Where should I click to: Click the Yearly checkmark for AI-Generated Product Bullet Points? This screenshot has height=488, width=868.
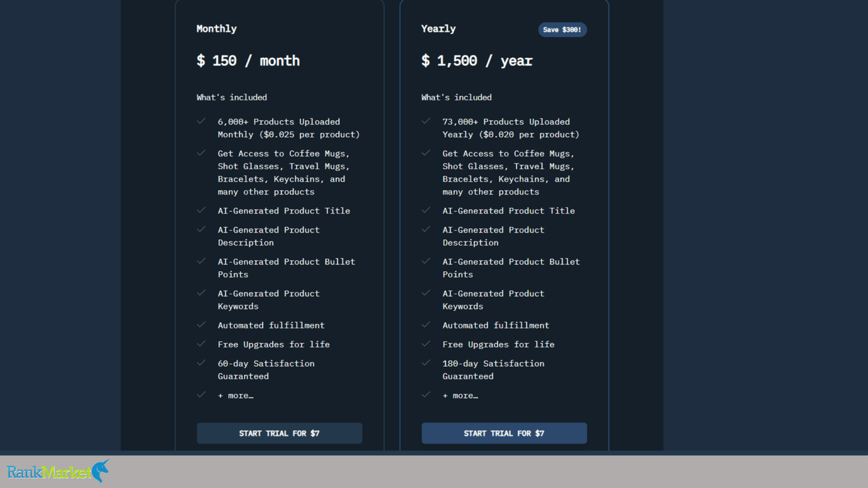(x=426, y=261)
